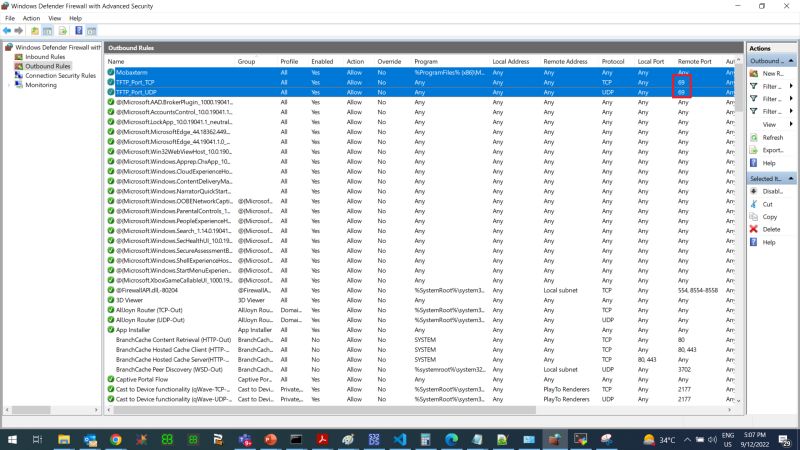Open the View submenu arrow in Actions
Image resolution: width=800 pixels, height=450 pixels.
click(x=791, y=124)
